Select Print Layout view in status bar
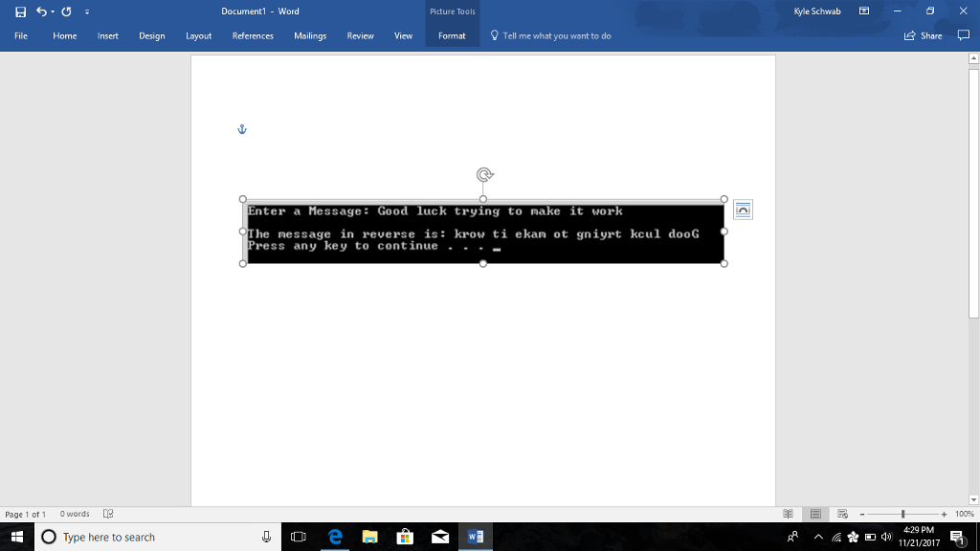Viewport: 980px width, 551px height. click(x=814, y=514)
